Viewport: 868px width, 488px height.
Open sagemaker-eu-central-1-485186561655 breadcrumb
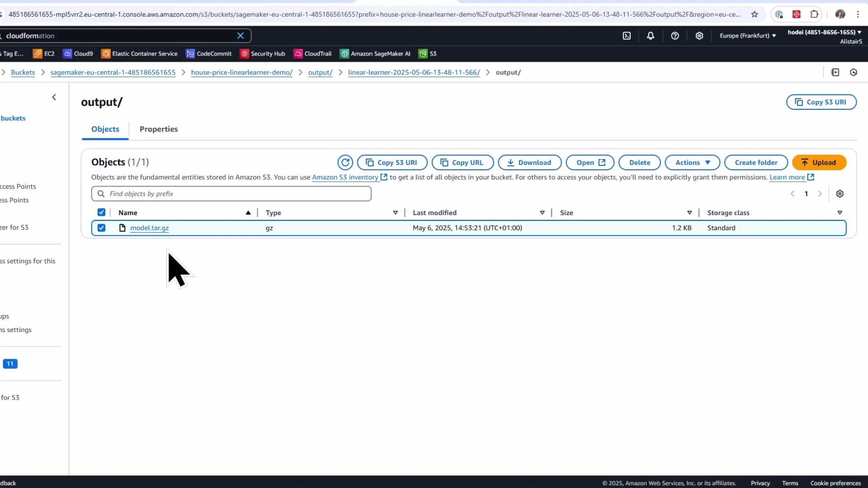(113, 72)
